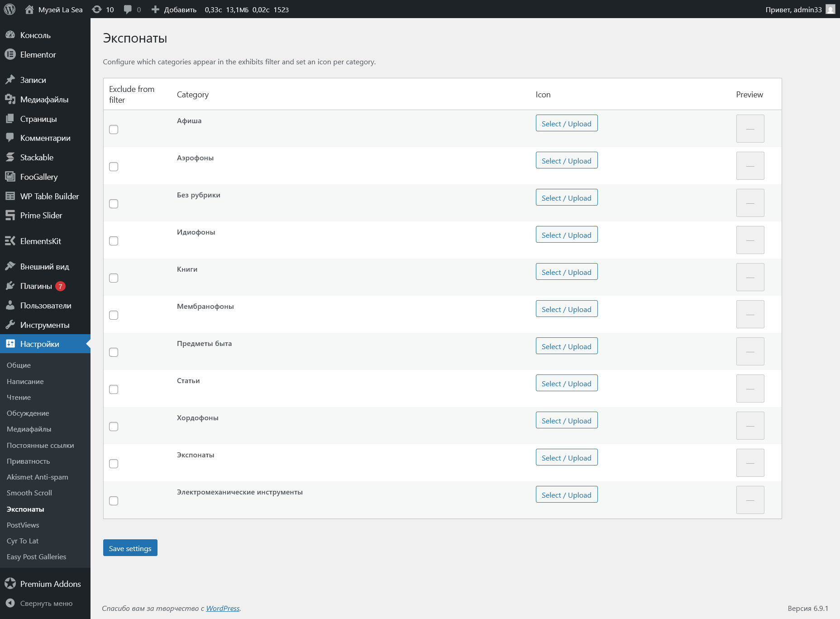Open Cyr To Lat submenu item
The height and width of the screenshot is (619, 840).
click(x=23, y=541)
